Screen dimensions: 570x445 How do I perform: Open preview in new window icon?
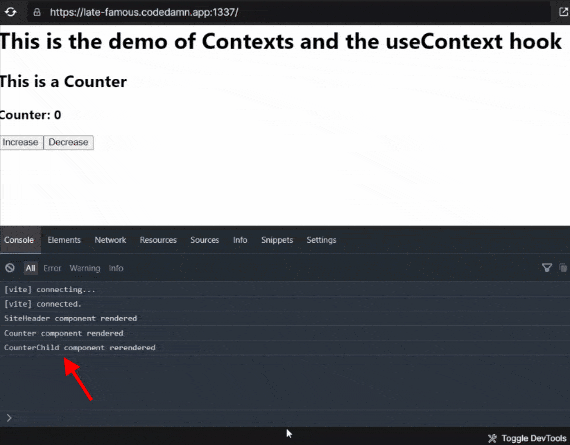tap(563, 12)
